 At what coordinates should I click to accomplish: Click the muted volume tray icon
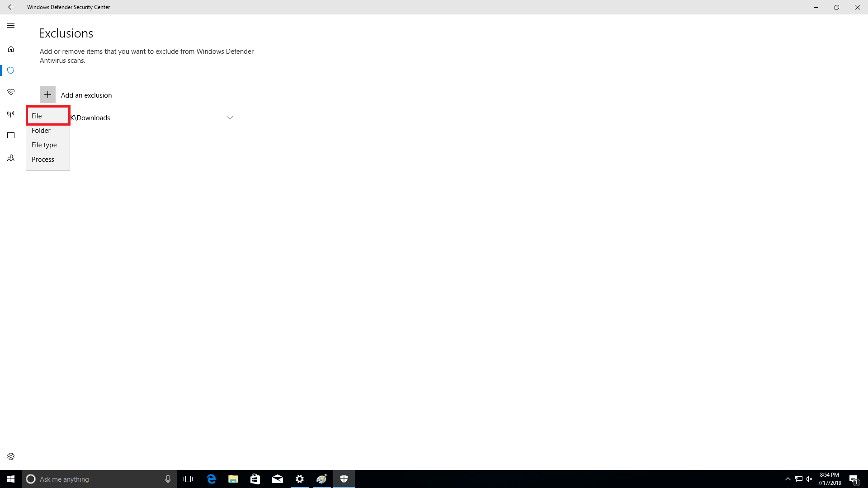point(809,479)
